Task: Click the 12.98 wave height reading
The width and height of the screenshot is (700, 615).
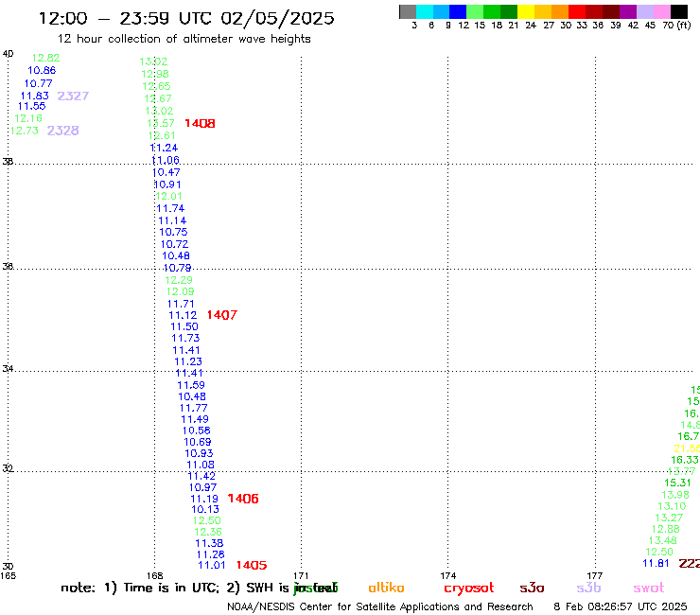Action: click(155, 74)
